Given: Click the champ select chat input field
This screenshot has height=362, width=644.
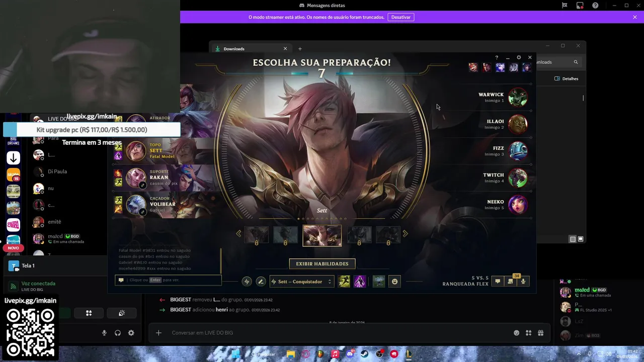Looking at the screenshot, I should 168,280.
